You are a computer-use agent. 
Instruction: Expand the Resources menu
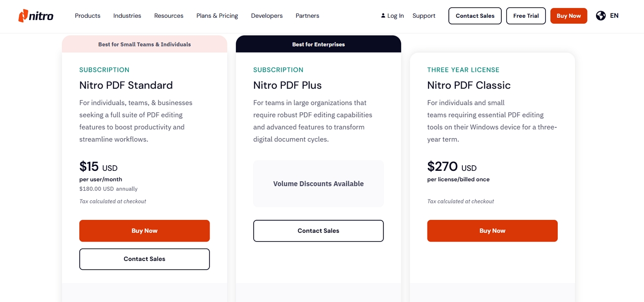[x=169, y=16]
